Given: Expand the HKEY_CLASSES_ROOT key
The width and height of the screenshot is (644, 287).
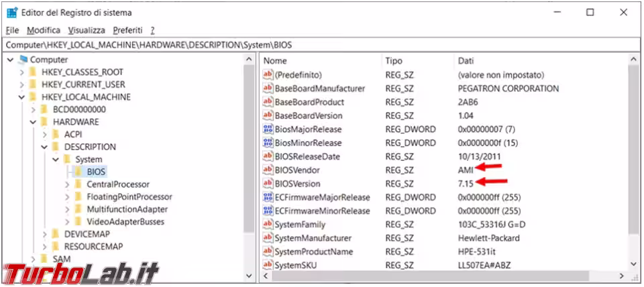Looking at the screenshot, I should (22, 72).
